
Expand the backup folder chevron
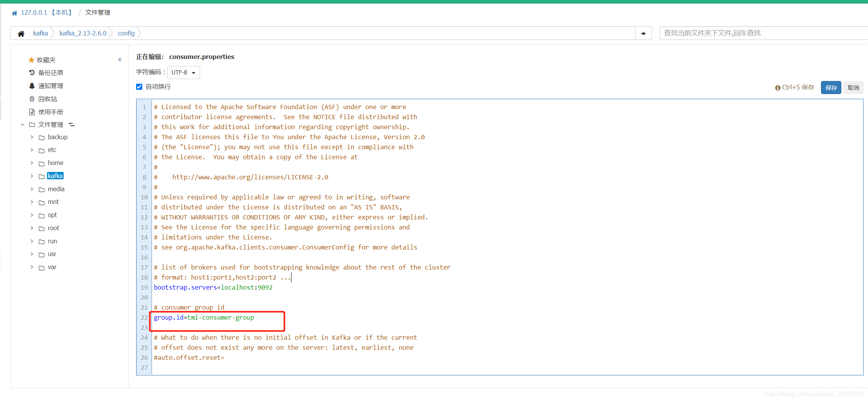(x=32, y=137)
